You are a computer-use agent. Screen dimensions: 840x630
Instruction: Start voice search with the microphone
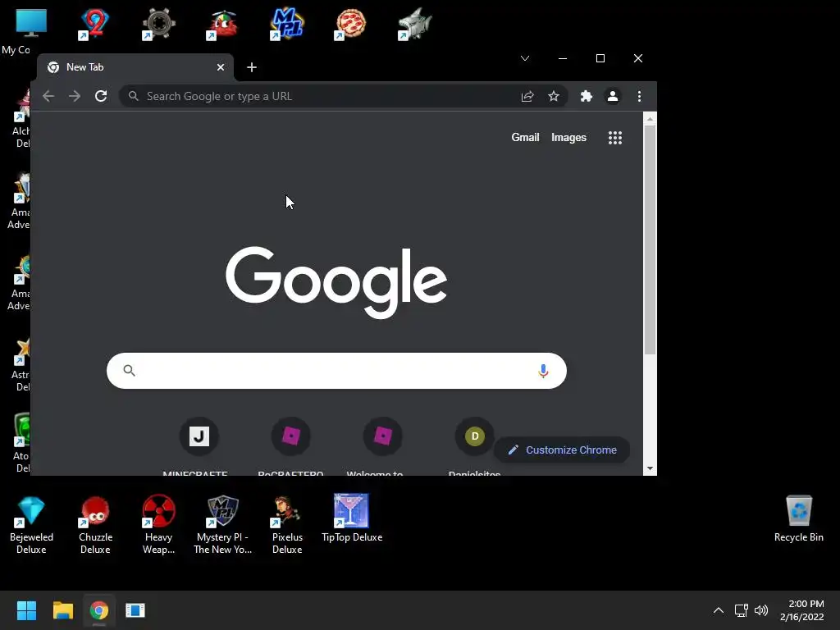tap(543, 371)
